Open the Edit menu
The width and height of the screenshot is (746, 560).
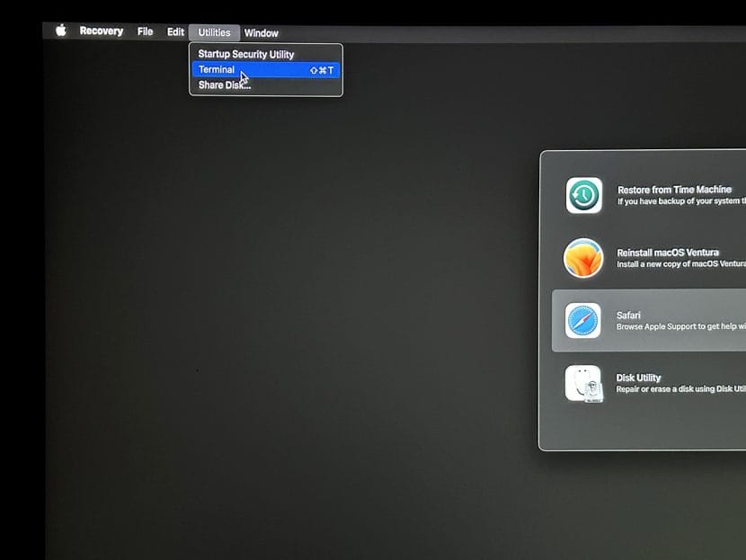coord(175,31)
